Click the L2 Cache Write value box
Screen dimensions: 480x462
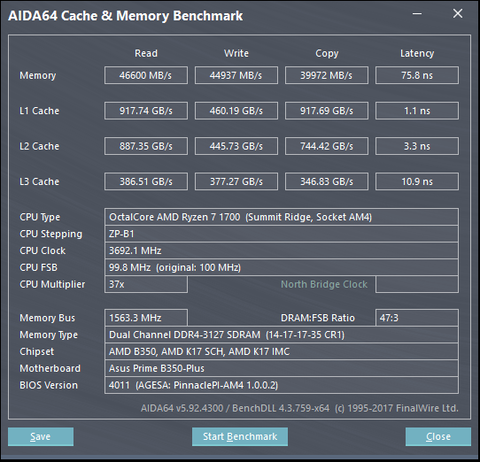[x=236, y=146]
